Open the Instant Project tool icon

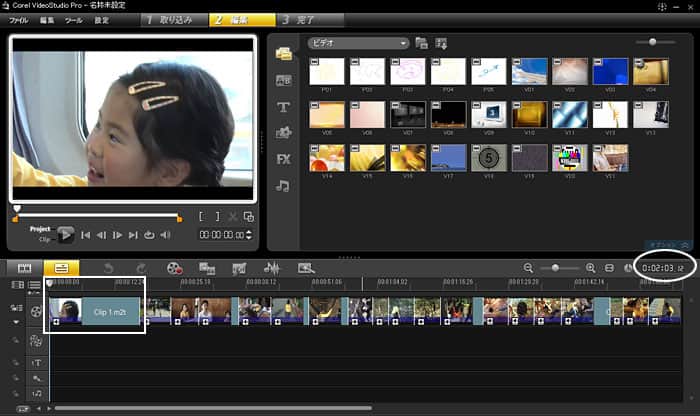306,268
